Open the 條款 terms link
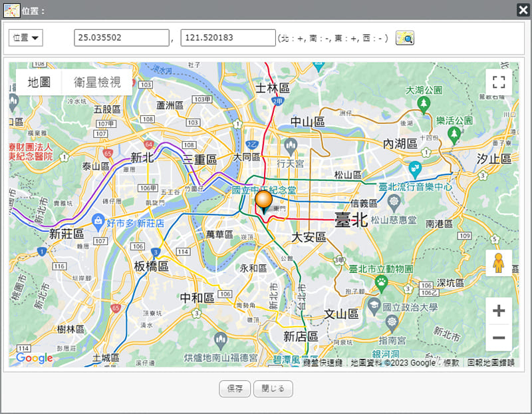 coord(452,363)
